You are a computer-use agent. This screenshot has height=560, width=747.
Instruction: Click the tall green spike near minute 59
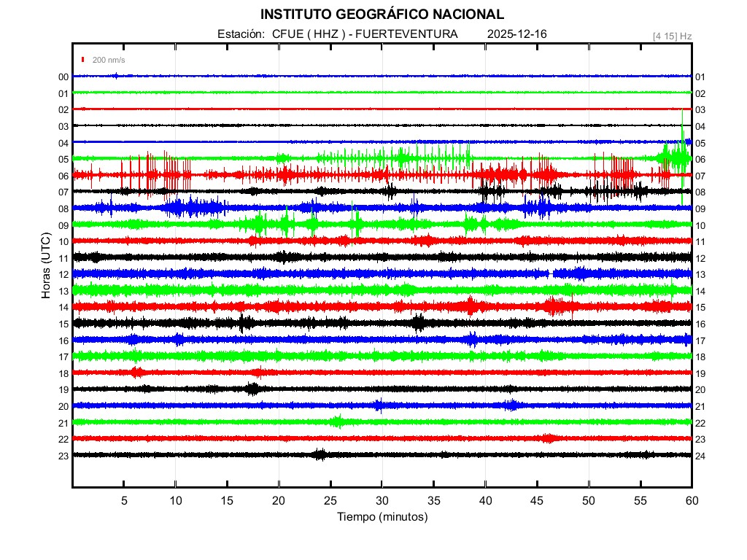tap(682, 146)
